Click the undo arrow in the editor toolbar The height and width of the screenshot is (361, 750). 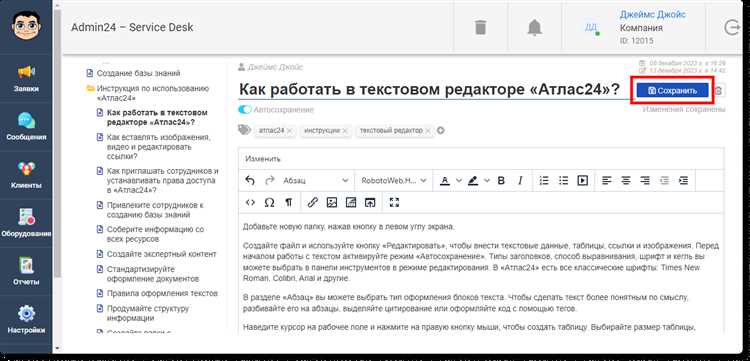coord(250,180)
